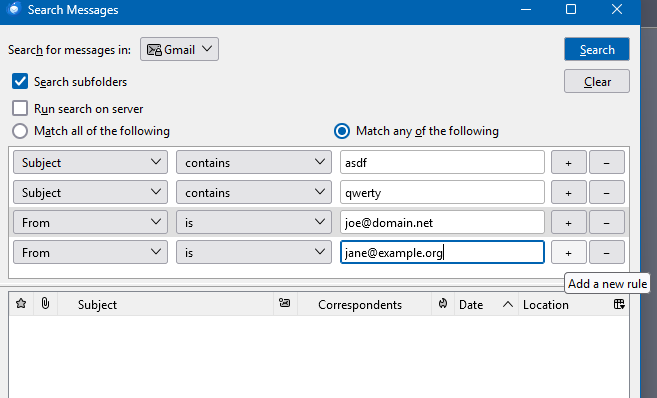The height and width of the screenshot is (398, 657).
Task: Click the thread/read status column icon
Action: click(x=285, y=303)
